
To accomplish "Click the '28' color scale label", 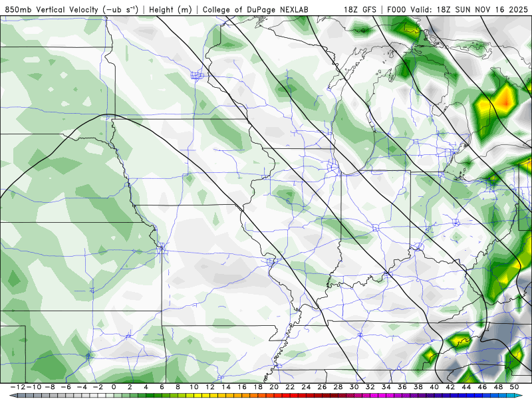I will [338, 387].
